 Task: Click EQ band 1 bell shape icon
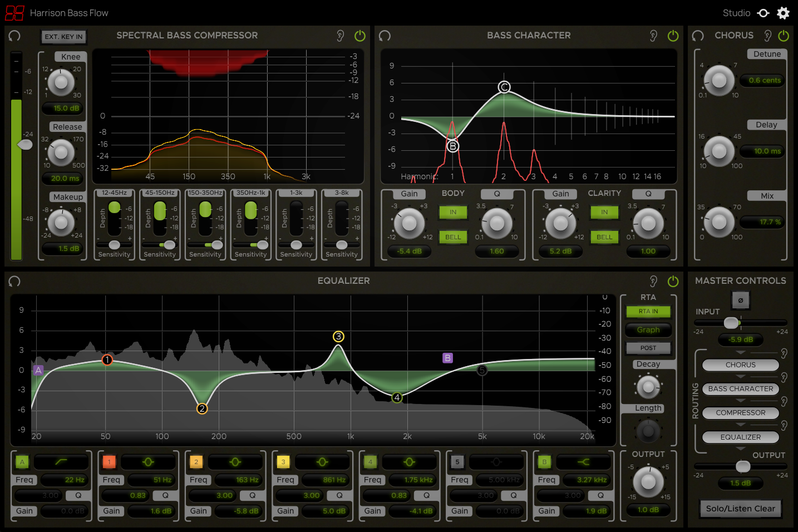click(x=148, y=462)
